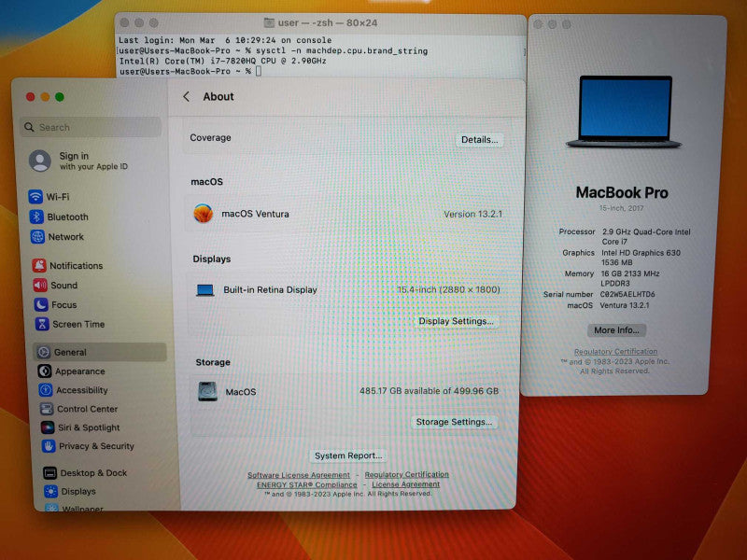The image size is (747, 560).
Task: Click the License Agreement link
Action: click(x=406, y=483)
